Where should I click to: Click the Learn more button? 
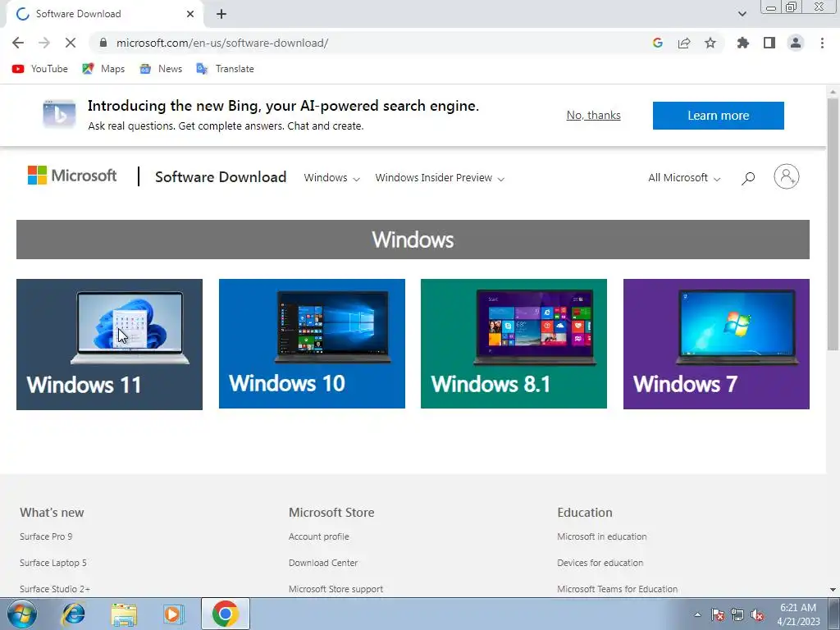718,115
